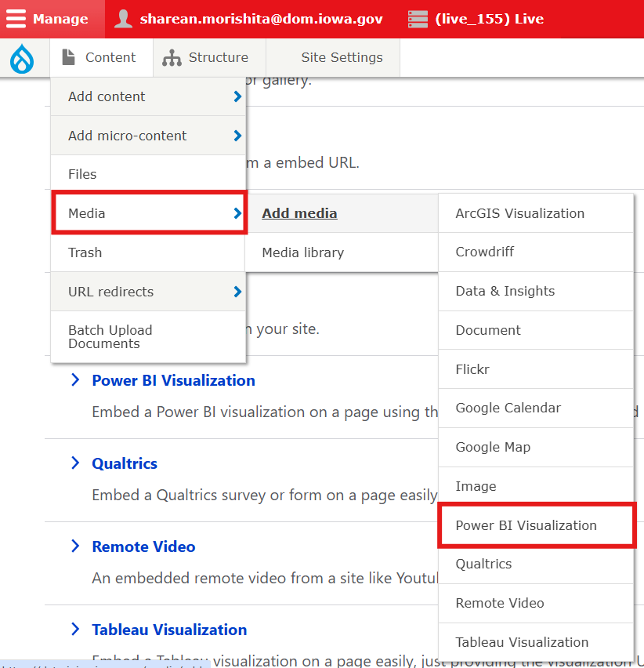Choose Google Map media type
644x668 pixels.
[x=536, y=448]
